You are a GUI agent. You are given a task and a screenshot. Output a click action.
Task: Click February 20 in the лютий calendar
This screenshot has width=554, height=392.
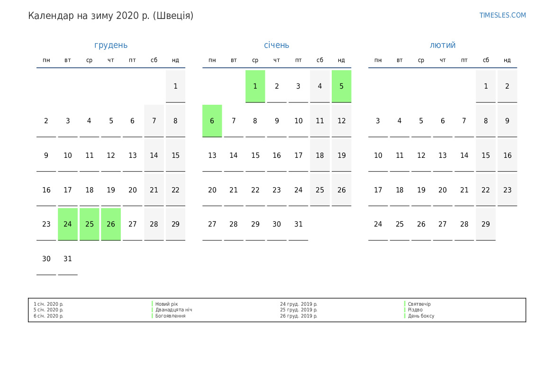click(x=443, y=190)
